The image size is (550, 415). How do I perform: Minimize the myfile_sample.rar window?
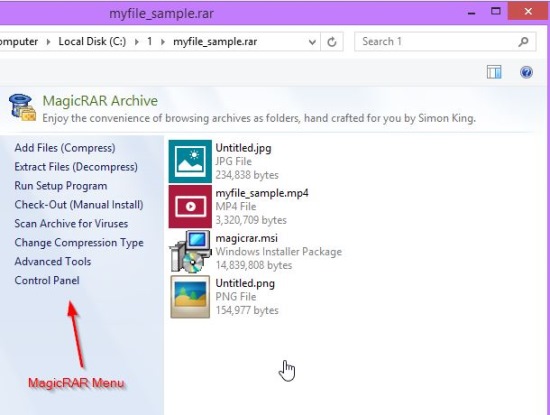tap(472, 12)
